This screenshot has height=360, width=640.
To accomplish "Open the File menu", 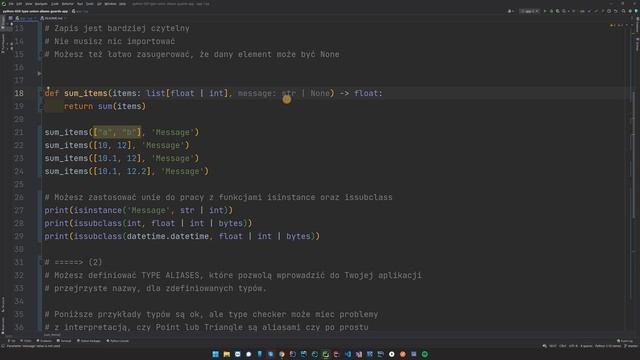I will click(11, 4).
